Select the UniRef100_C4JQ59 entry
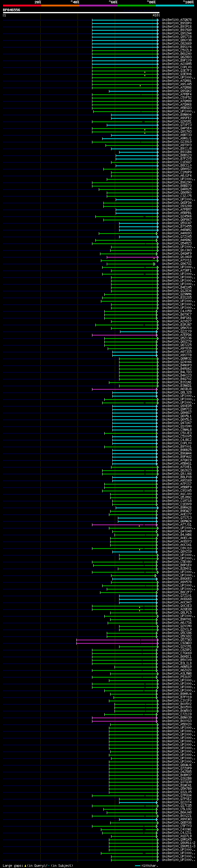The height and width of the screenshot is (868, 197). point(177,311)
